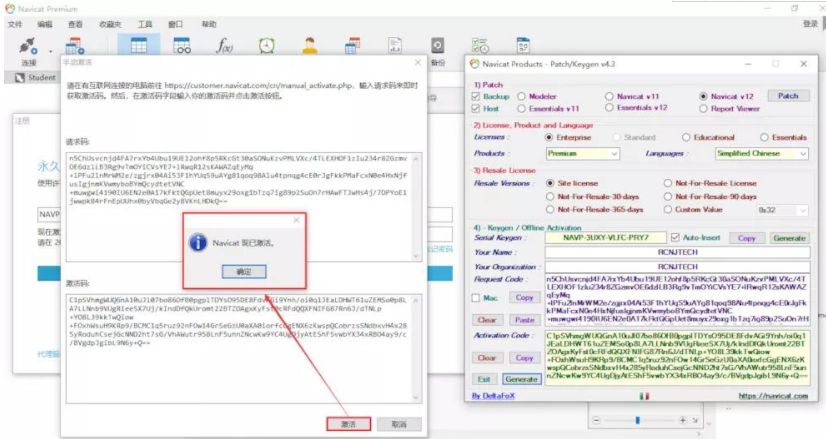Open the https://navicat.com link

coord(773,396)
